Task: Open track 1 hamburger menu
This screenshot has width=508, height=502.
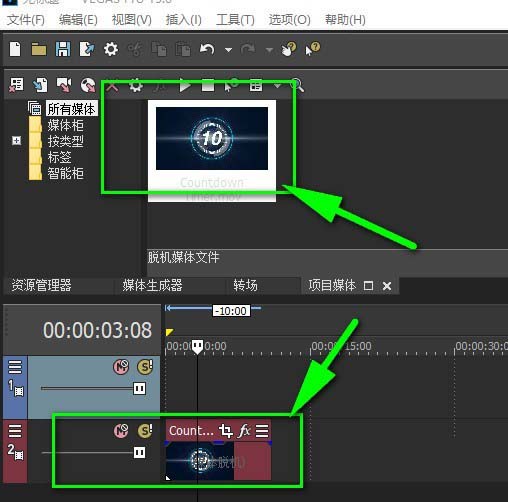Action: click(15, 367)
